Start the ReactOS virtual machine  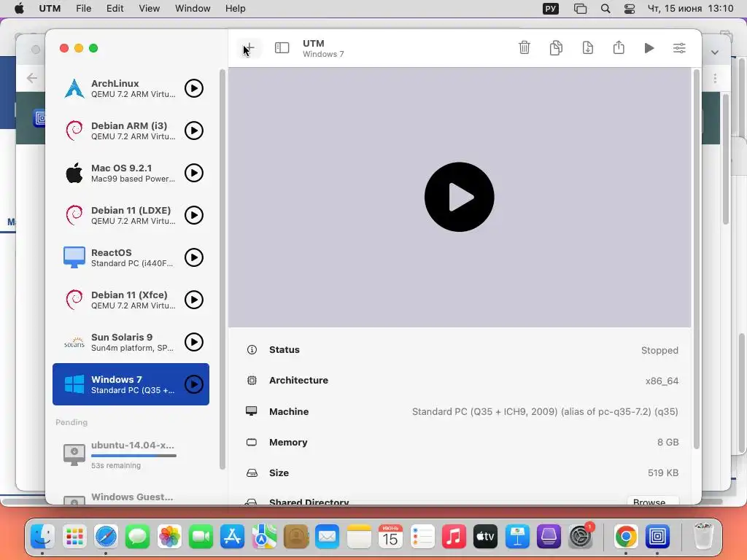point(194,257)
